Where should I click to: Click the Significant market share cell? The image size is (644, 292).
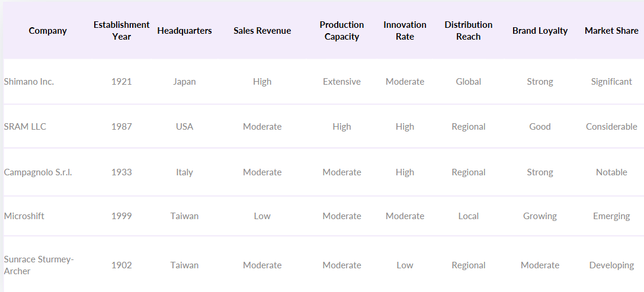click(611, 82)
